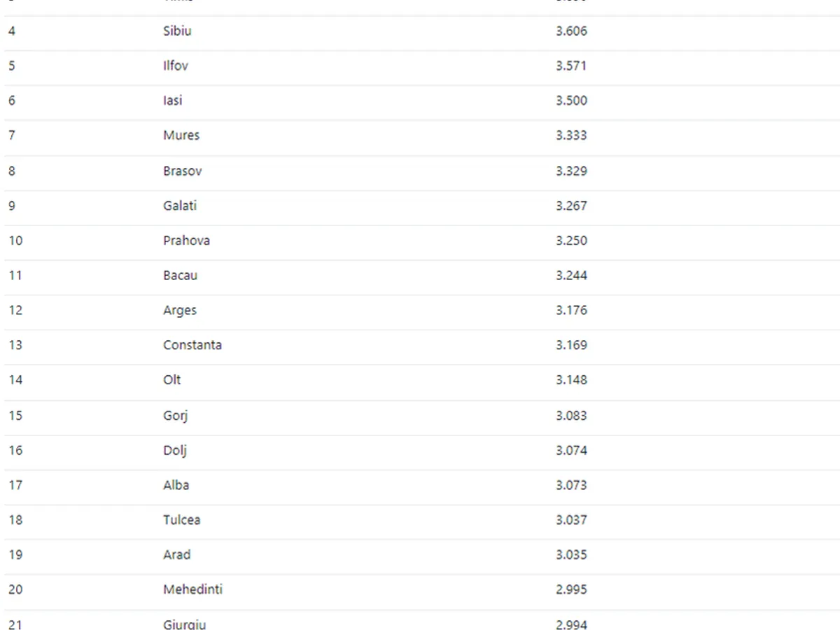The height and width of the screenshot is (630, 840).
Task: Click the Iasi county entry
Action: coord(173,101)
